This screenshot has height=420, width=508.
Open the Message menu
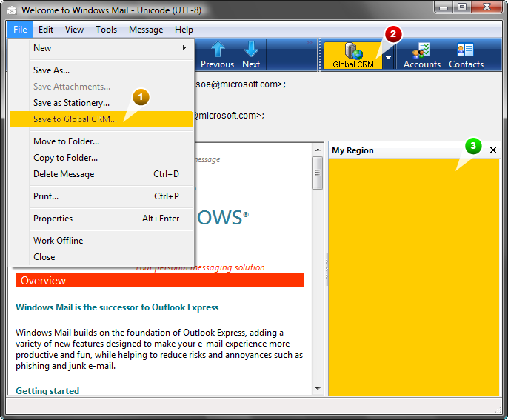click(146, 30)
